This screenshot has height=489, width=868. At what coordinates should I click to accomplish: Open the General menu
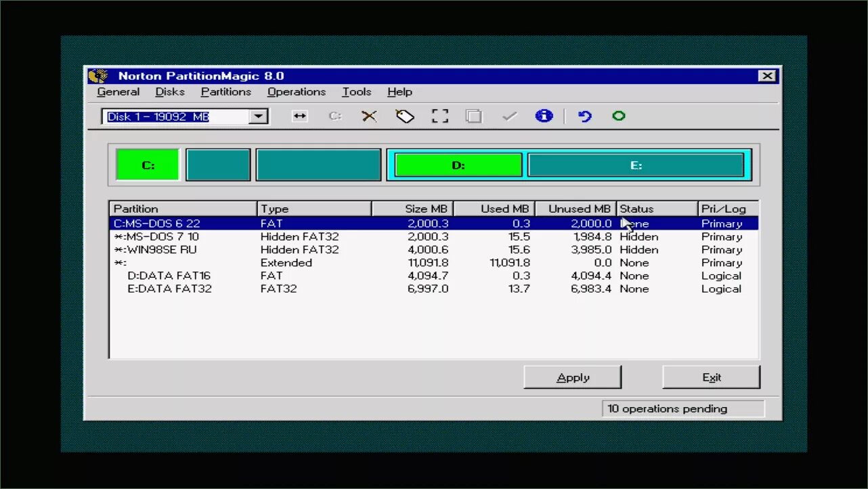pyautogui.click(x=118, y=92)
